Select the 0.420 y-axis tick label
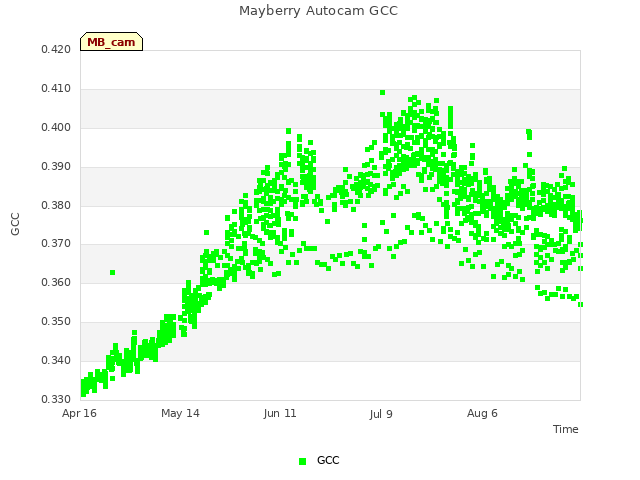The height and width of the screenshot is (480, 640). click(56, 50)
